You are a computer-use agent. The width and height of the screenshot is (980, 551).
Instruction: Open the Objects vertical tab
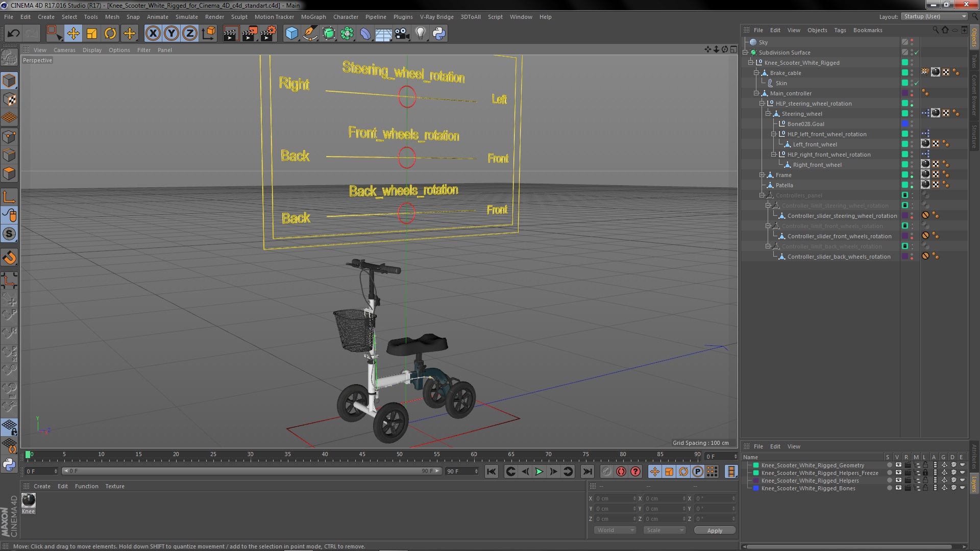coord(974,37)
